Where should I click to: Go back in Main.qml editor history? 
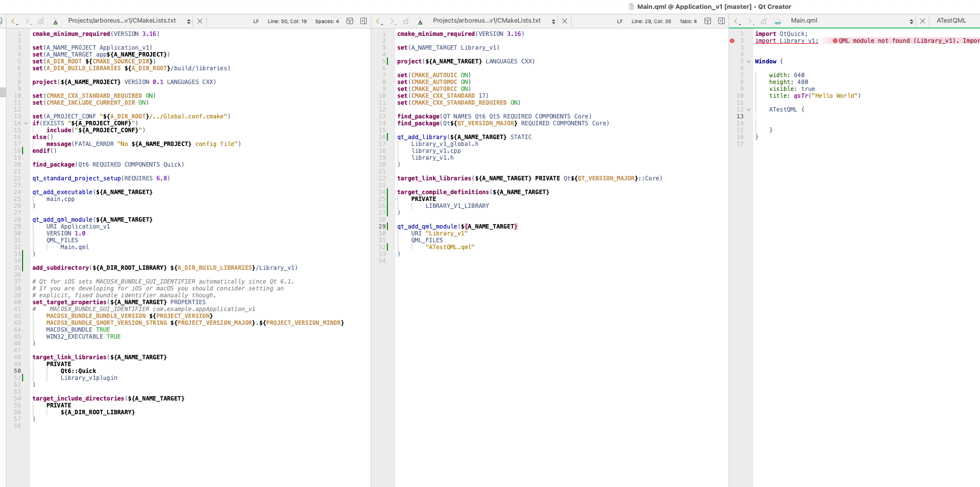[x=736, y=21]
